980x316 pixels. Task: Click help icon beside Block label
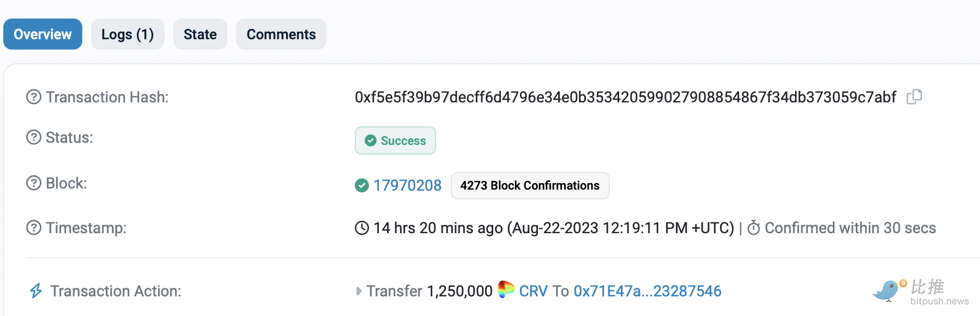pyautogui.click(x=34, y=183)
